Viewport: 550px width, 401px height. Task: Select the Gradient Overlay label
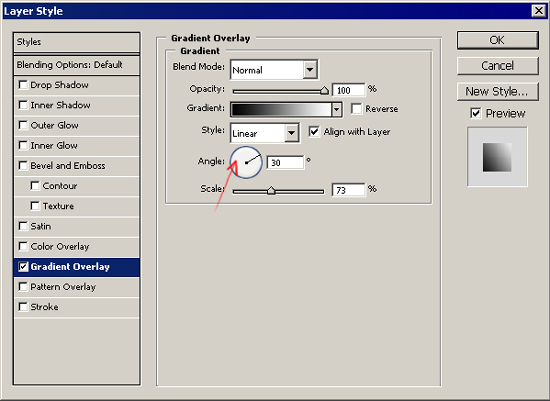tap(70, 267)
